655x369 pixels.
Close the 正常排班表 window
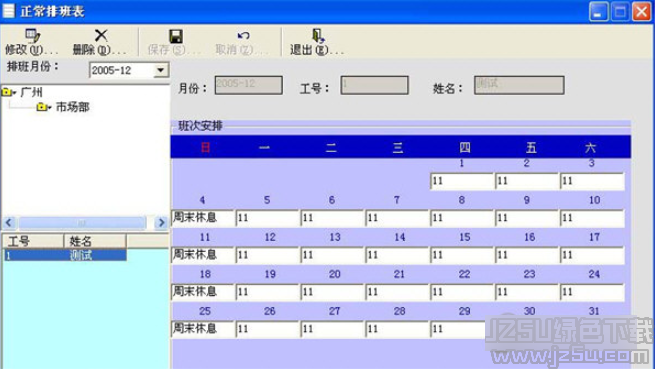(642, 11)
